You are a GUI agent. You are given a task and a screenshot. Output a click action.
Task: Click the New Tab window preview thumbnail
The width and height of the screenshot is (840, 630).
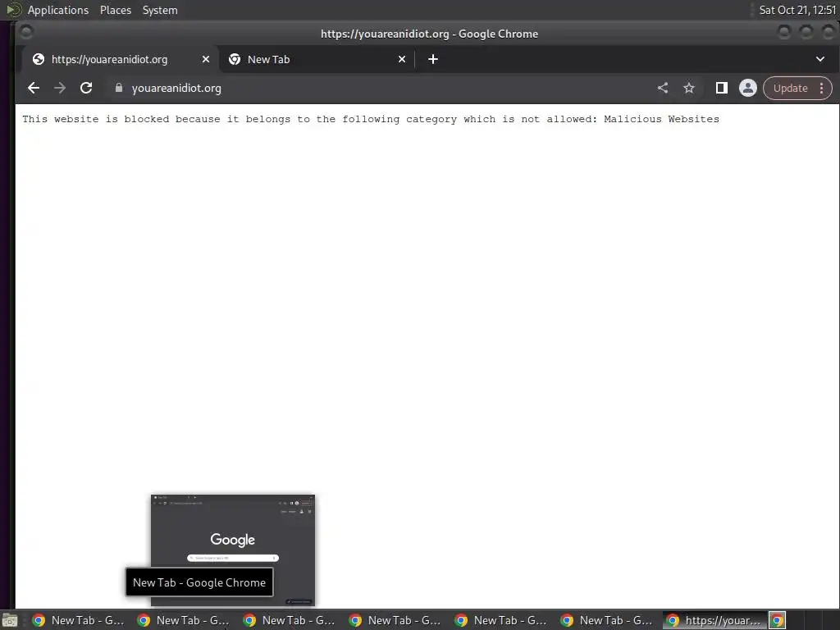(233, 550)
